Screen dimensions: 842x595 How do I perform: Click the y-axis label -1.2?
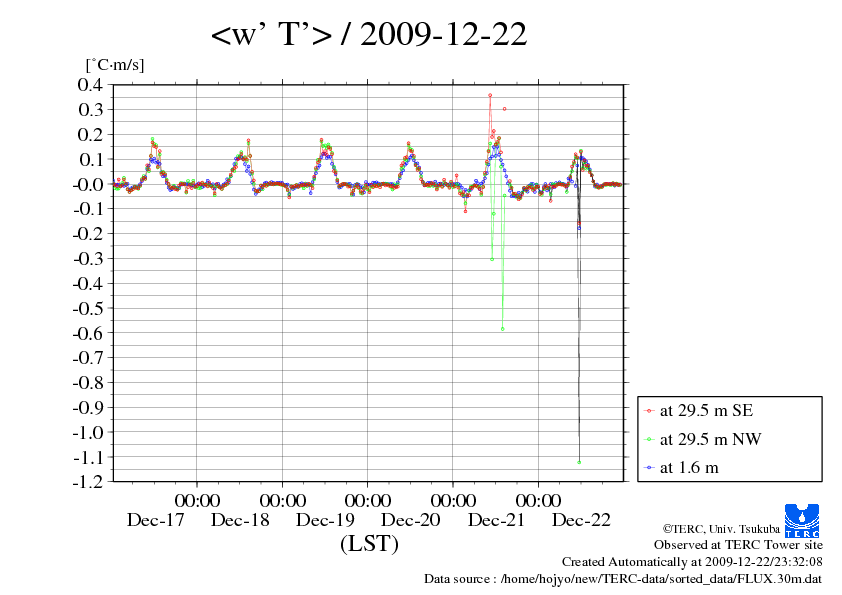[88, 482]
